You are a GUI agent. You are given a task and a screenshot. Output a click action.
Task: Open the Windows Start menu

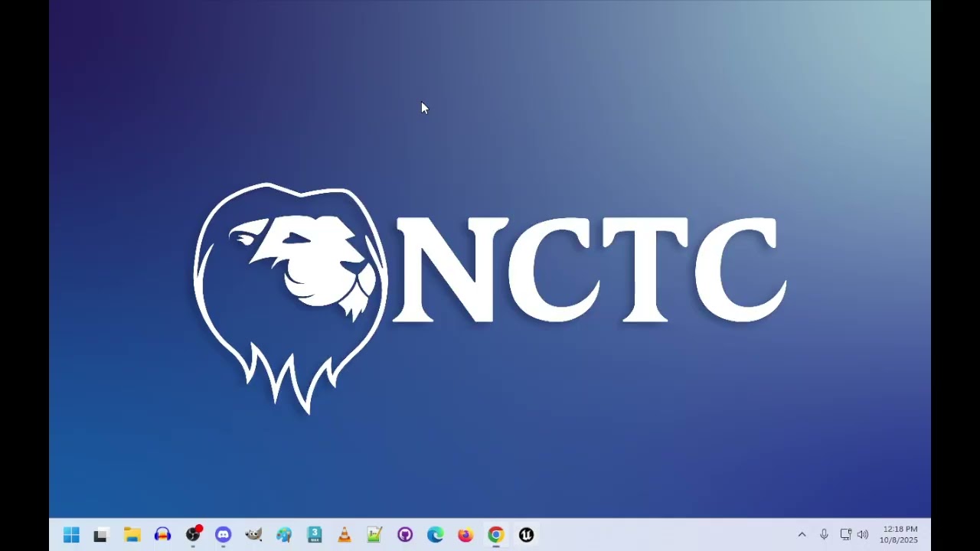(71, 535)
